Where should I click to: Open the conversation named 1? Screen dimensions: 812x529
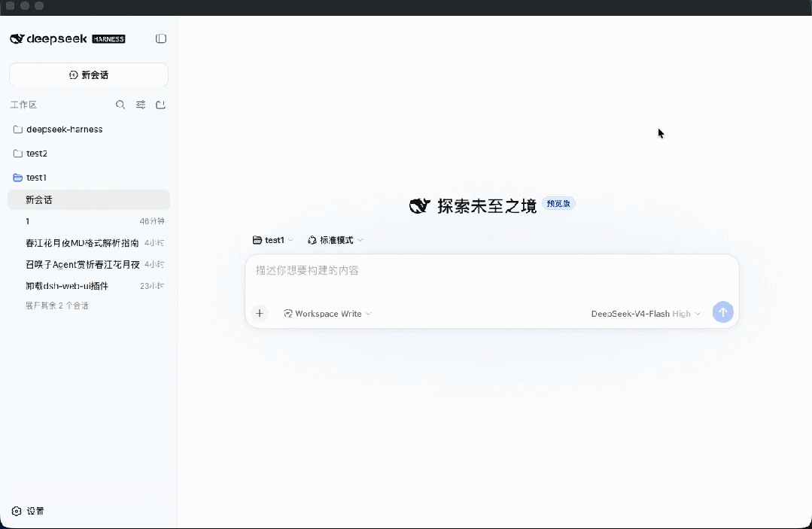[x=89, y=221]
